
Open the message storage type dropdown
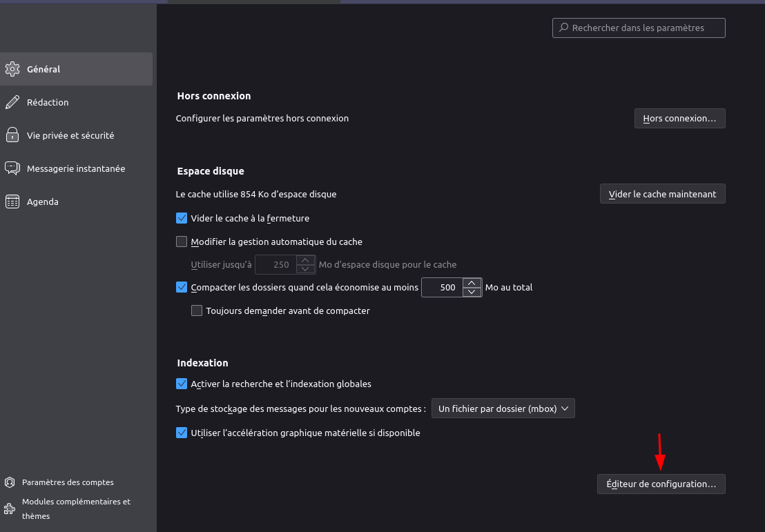(503, 408)
